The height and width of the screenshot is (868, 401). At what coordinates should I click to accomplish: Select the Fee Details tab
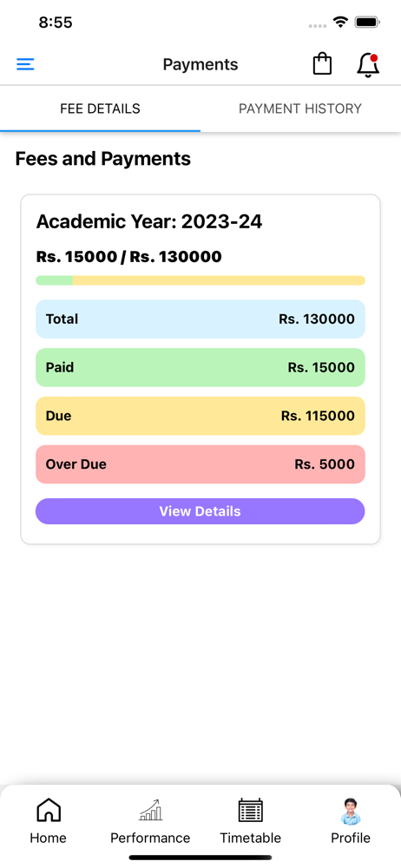pyautogui.click(x=101, y=108)
